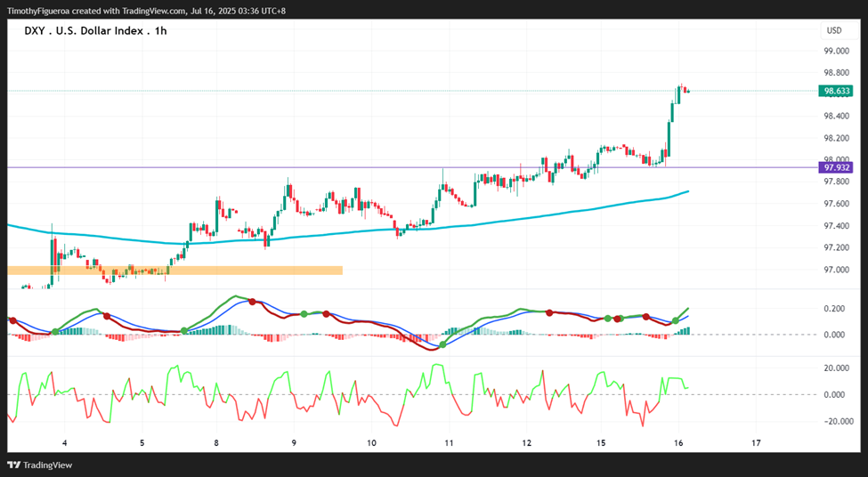The image size is (868, 477).
Task: Click the 0.200 label on MACD scale
Action: pyautogui.click(x=835, y=308)
